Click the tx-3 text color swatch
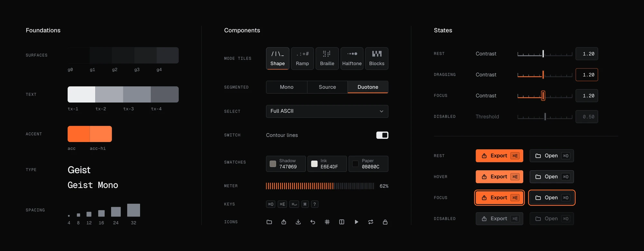The height and width of the screenshot is (251, 644). 137,95
